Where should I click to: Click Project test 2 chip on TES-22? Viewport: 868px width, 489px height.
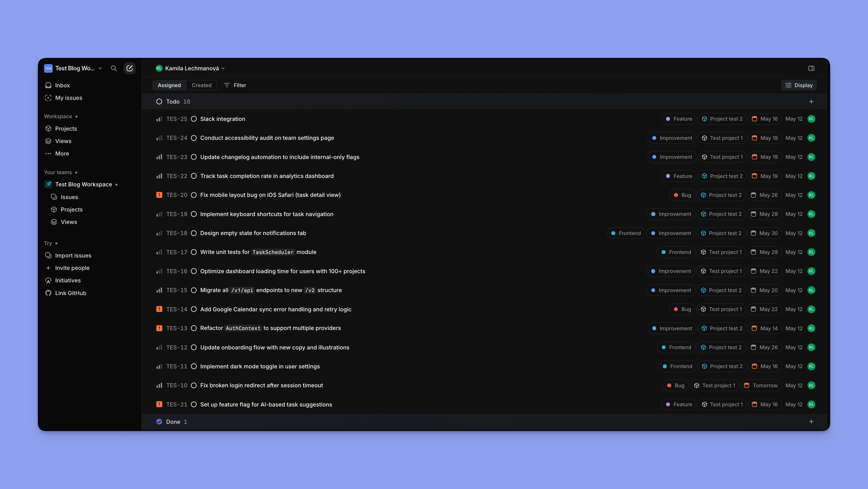pyautogui.click(x=722, y=176)
